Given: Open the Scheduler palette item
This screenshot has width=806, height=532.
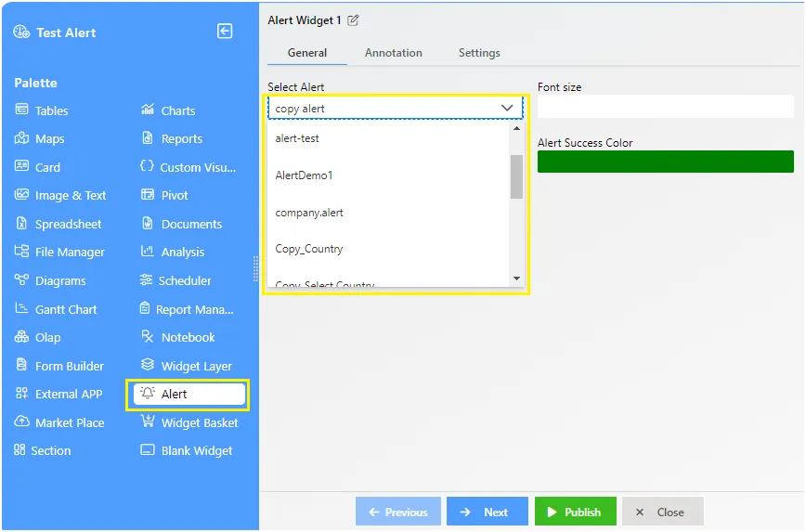Looking at the screenshot, I should [x=175, y=280].
